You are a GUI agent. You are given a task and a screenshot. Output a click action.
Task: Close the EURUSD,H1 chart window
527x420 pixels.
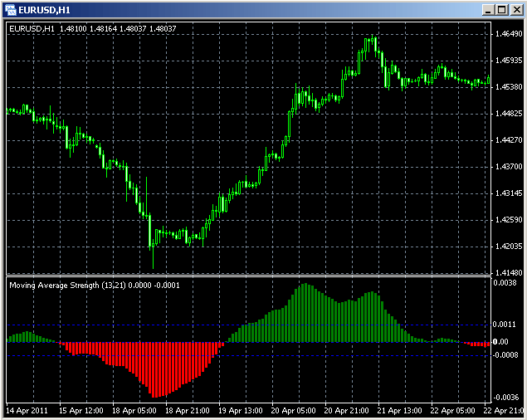[x=516, y=10]
